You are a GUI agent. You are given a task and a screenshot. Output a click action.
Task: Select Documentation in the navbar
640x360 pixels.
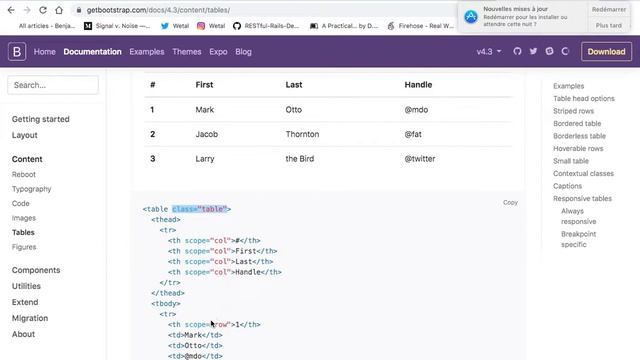(x=92, y=52)
